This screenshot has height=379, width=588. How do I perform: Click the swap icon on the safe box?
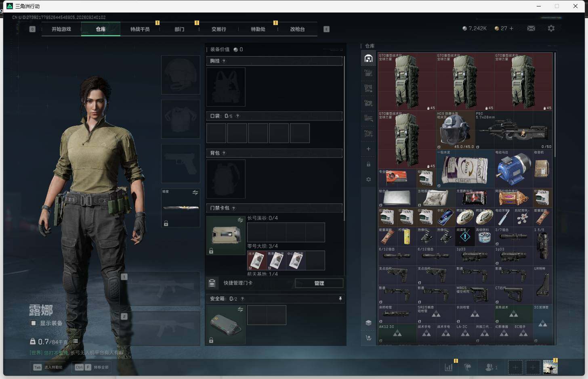coord(240,309)
